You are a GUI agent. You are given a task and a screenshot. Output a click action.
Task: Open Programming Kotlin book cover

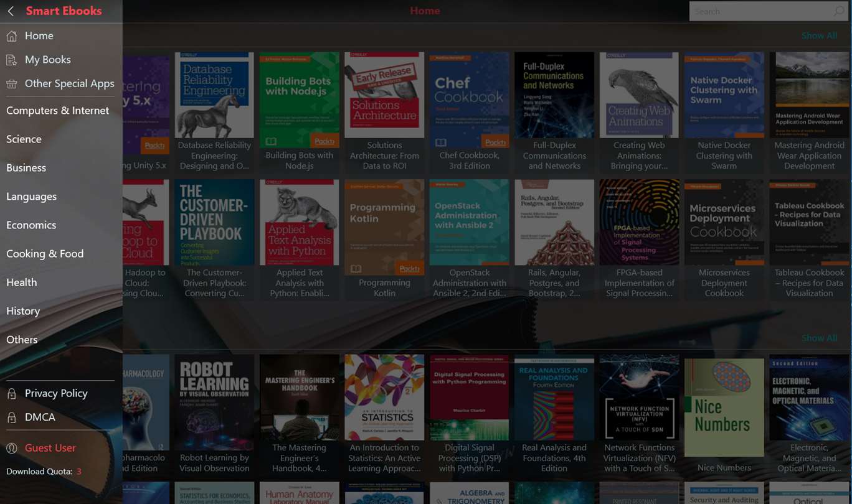[x=384, y=228]
